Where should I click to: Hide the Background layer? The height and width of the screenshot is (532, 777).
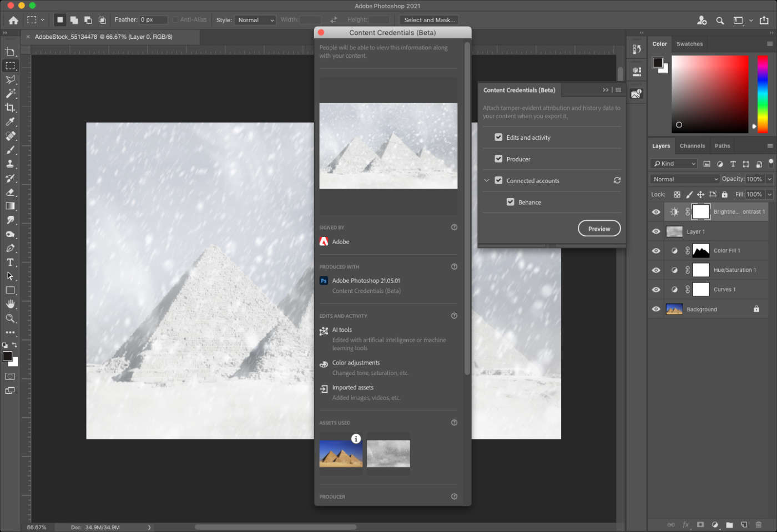tap(655, 309)
